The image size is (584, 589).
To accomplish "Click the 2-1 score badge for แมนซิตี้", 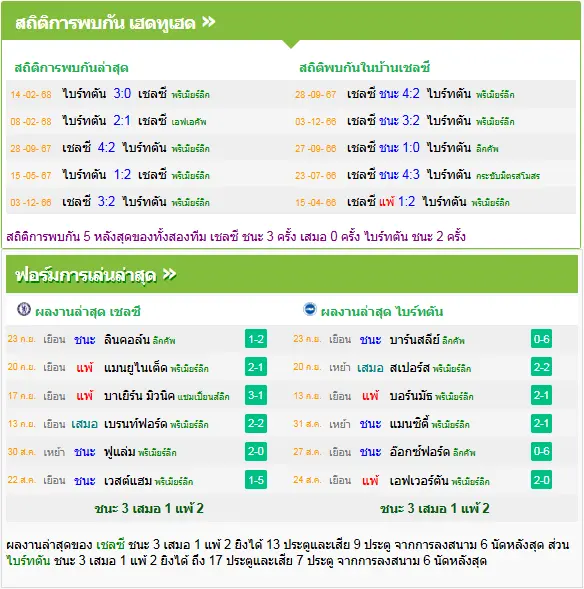I will (x=541, y=423).
